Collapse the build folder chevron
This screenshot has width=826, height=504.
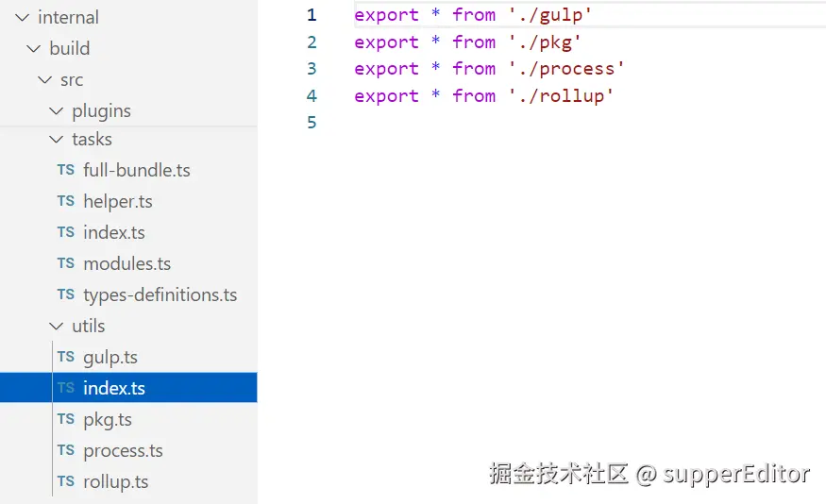(x=34, y=48)
